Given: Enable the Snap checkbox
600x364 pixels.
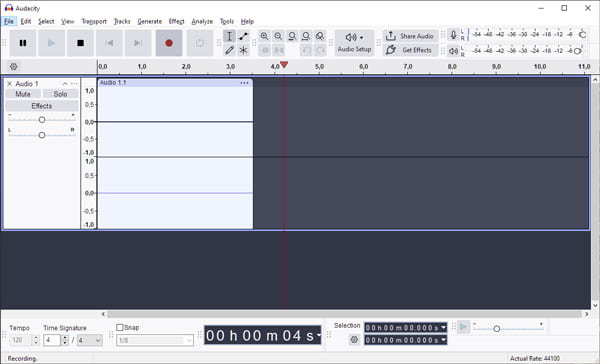Looking at the screenshot, I should click(x=120, y=328).
